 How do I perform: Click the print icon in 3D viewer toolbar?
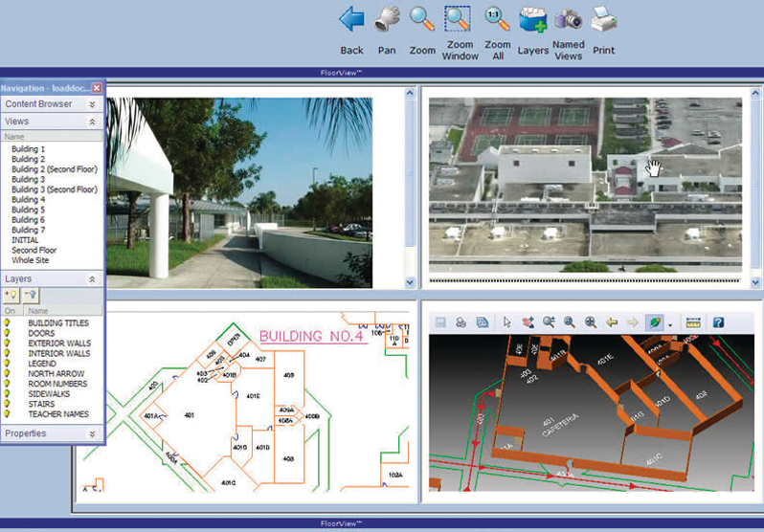[461, 322]
